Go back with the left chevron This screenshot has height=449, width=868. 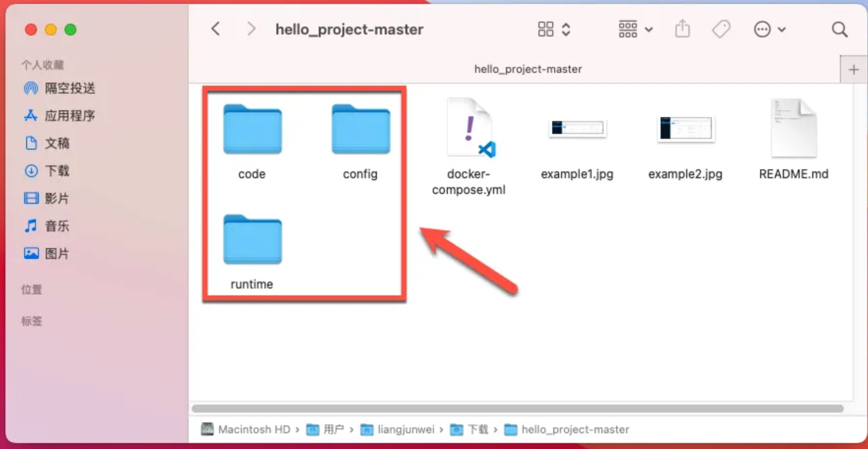tap(216, 29)
